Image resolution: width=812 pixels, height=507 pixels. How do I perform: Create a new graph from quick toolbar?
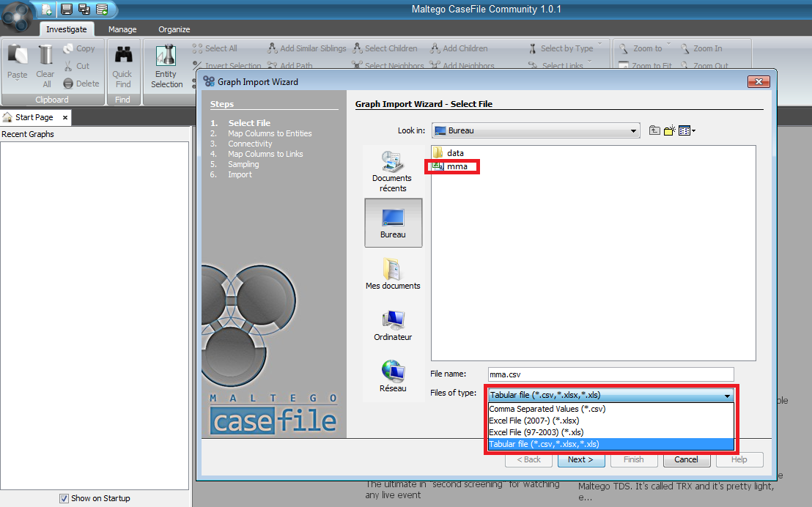pyautogui.click(x=47, y=10)
